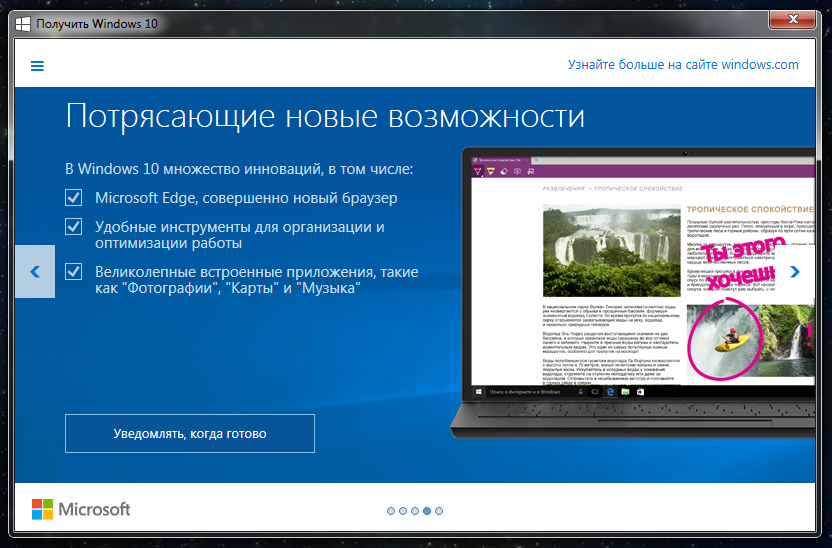Select the third page indicator dot

click(x=415, y=511)
